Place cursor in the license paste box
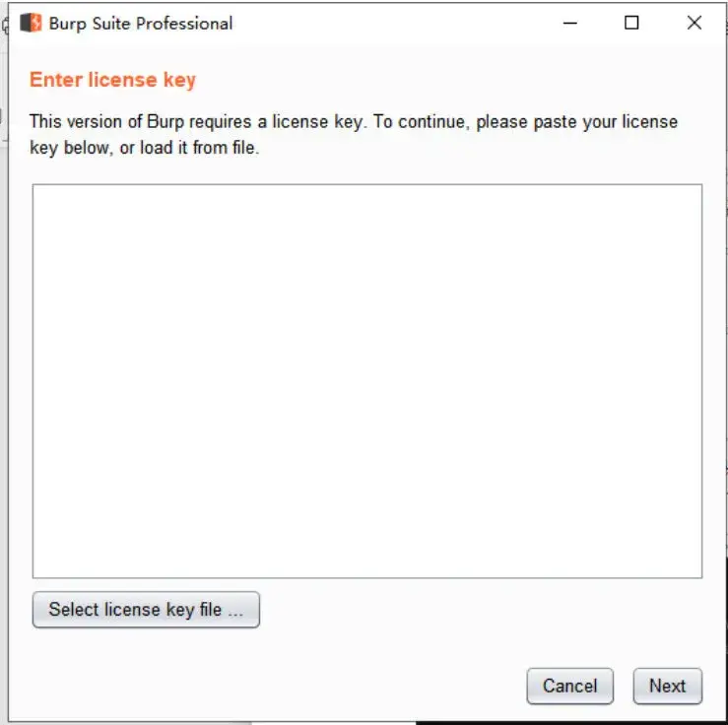 [366, 380]
